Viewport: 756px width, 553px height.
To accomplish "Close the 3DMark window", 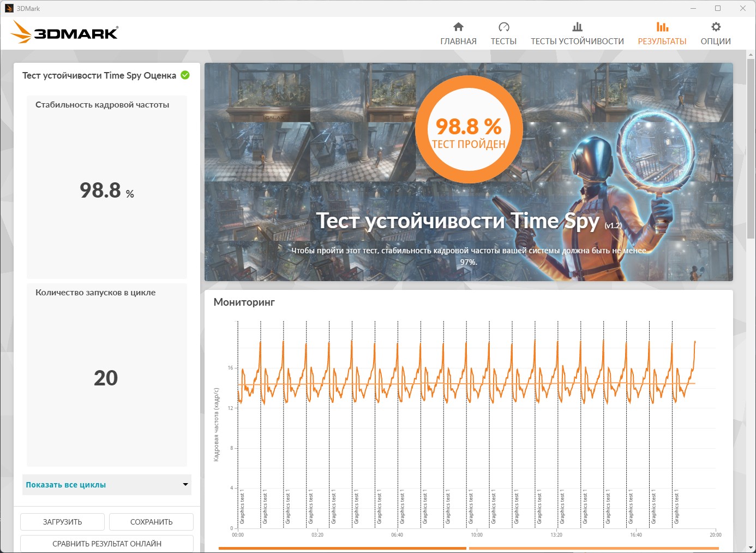I will (743, 8).
